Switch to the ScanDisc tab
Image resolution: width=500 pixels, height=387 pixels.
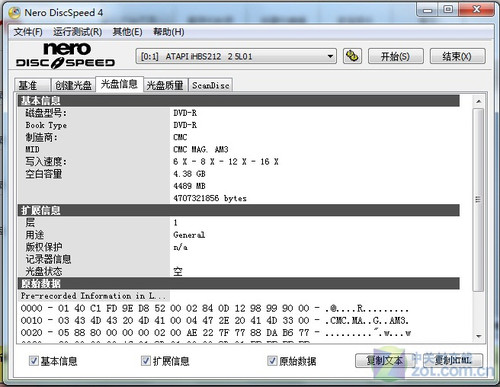coord(210,85)
